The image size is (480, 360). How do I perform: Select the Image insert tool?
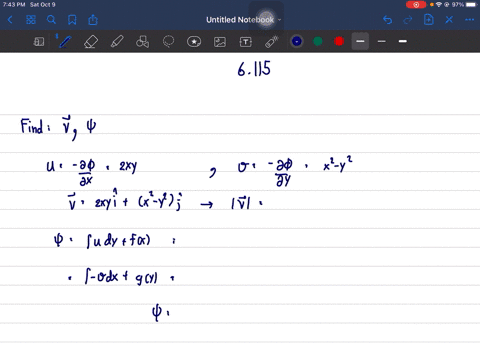(x=220, y=42)
